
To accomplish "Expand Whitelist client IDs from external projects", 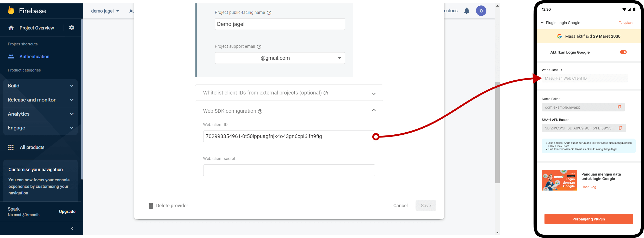I will pyautogui.click(x=374, y=93).
